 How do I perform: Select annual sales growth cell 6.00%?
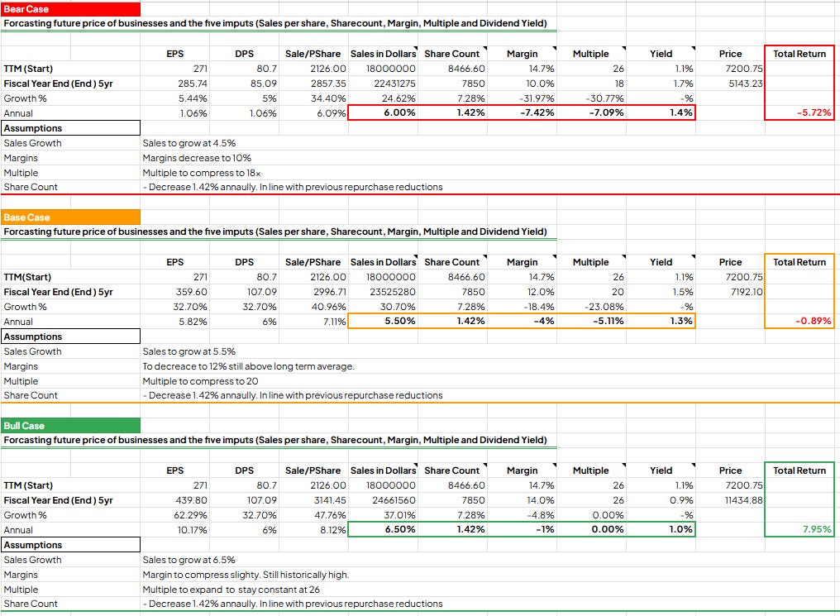tap(399, 112)
